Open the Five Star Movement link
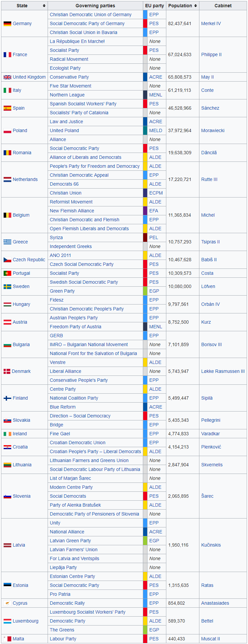 [70, 86]
